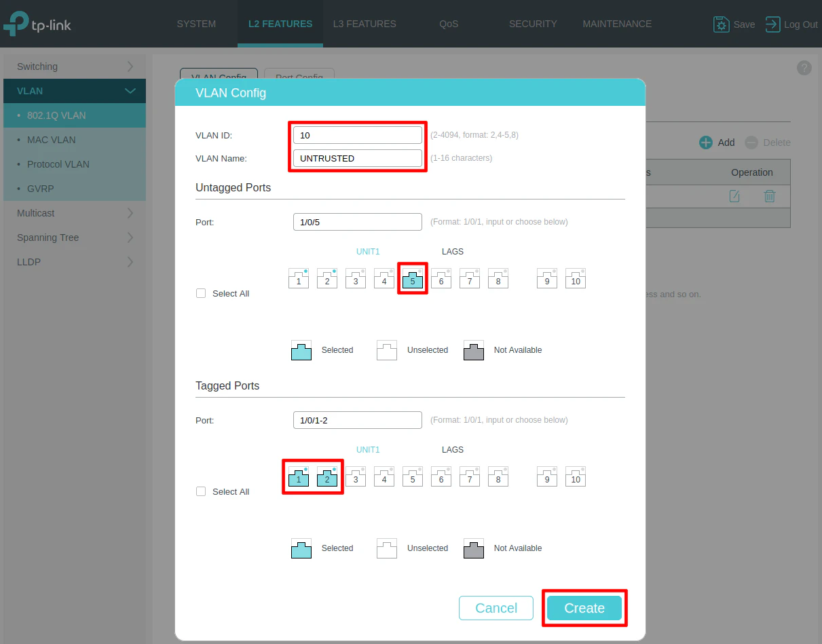Viewport: 822px width, 644px height.
Task: Click the Delete button in table toolbar
Action: pyautogui.click(x=768, y=143)
